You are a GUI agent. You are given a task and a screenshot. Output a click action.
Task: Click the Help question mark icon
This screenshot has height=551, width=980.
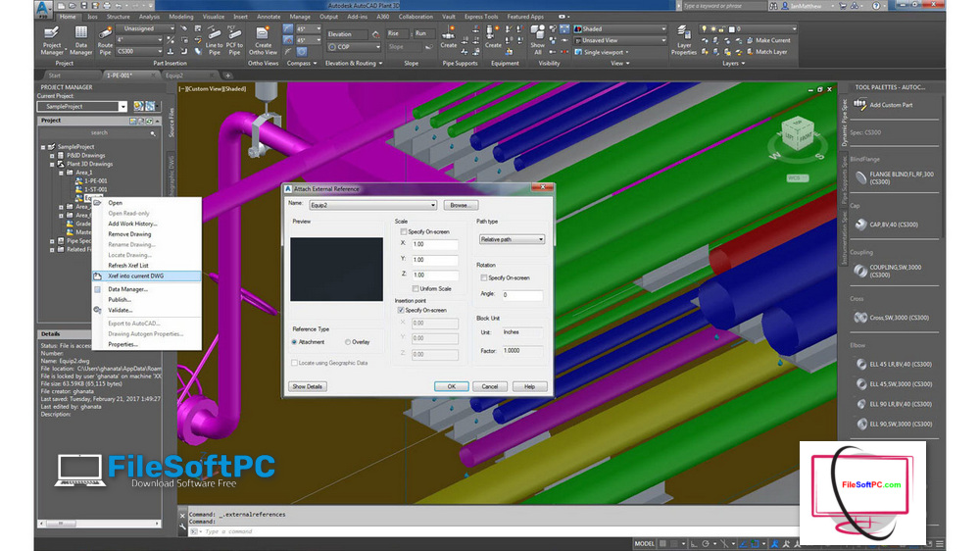875,6
